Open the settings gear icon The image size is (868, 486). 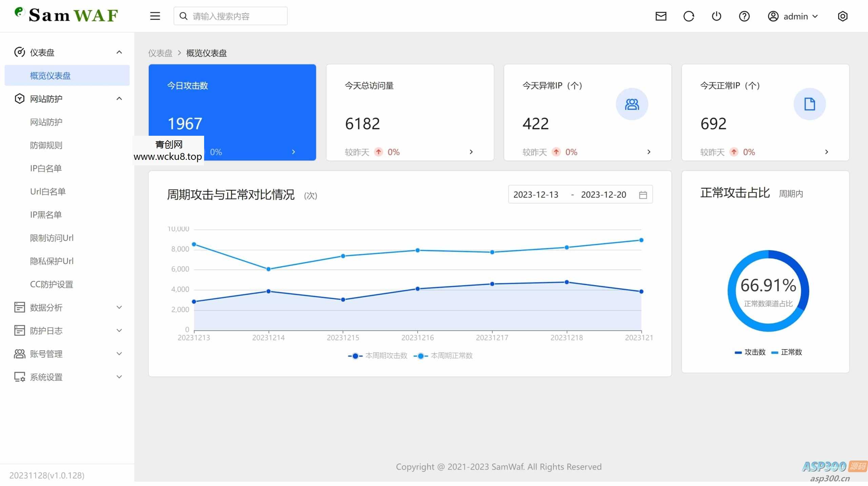pos(843,16)
